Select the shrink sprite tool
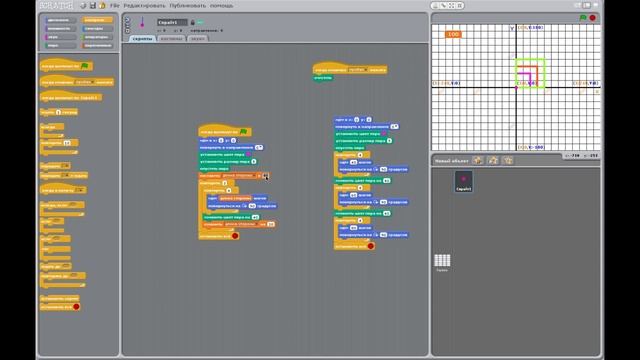Screen dimensions: 640x360 (x=460, y=6)
